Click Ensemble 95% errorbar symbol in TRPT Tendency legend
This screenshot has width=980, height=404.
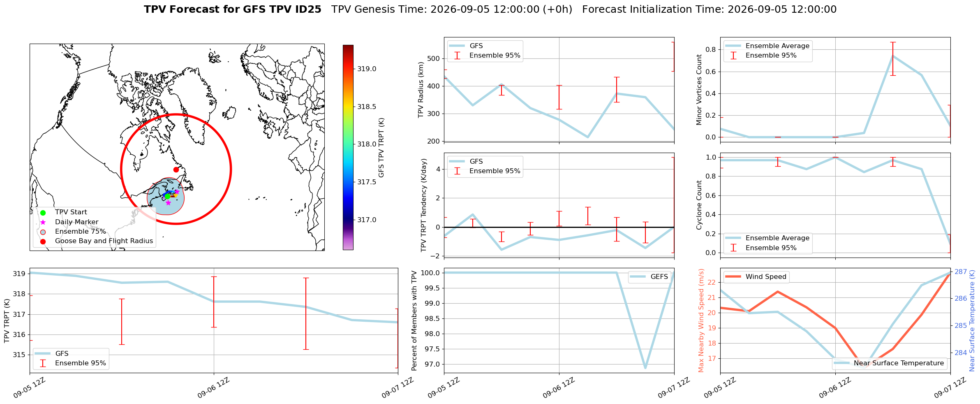coord(457,171)
